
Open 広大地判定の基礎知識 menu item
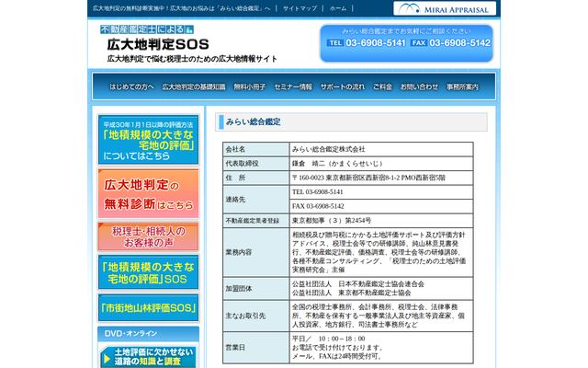[194, 86]
